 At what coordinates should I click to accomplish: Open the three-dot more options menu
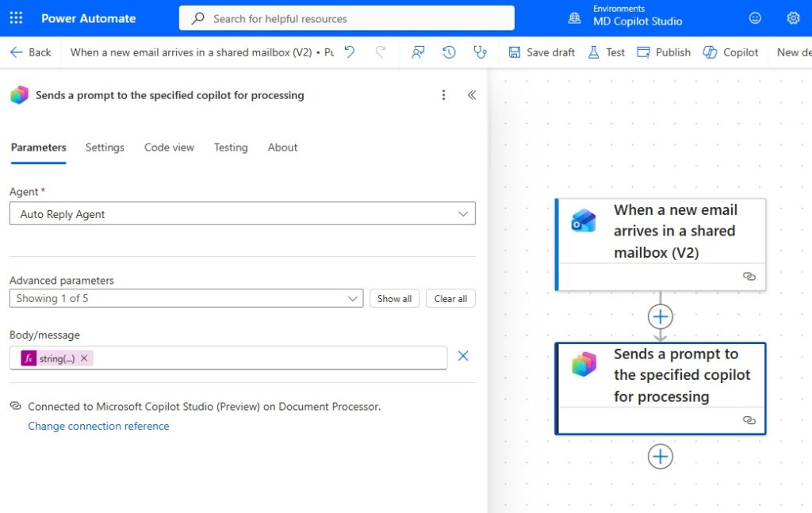tap(444, 95)
